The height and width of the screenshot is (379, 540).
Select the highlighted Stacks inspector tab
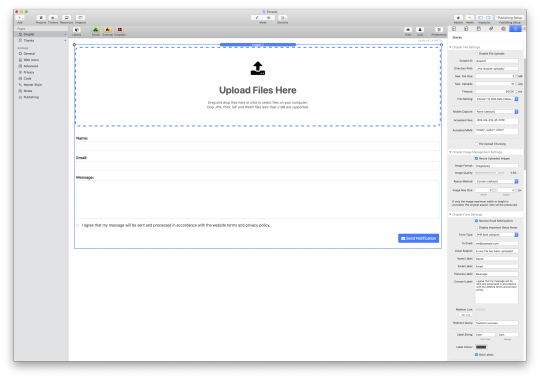[516, 29]
